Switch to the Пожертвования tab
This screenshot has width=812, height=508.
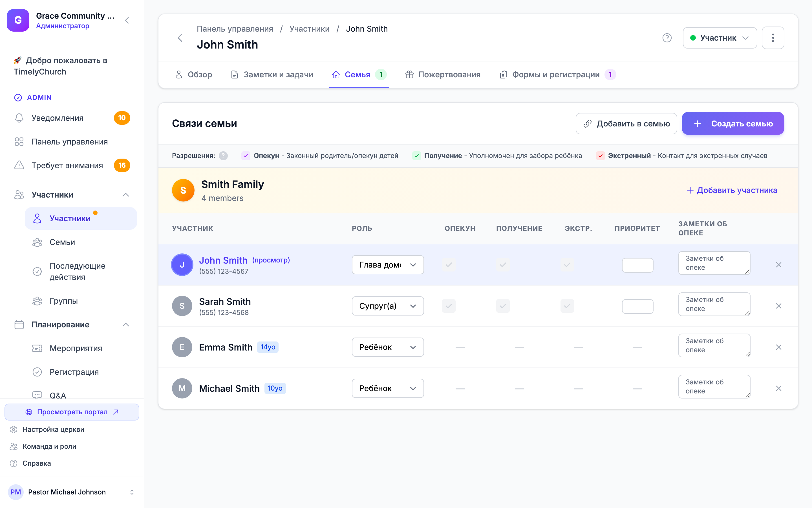[x=443, y=75]
